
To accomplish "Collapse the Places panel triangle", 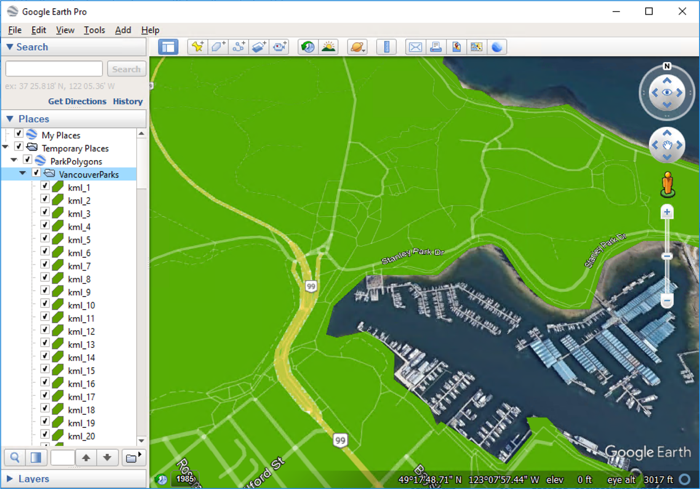I will click(x=9, y=119).
